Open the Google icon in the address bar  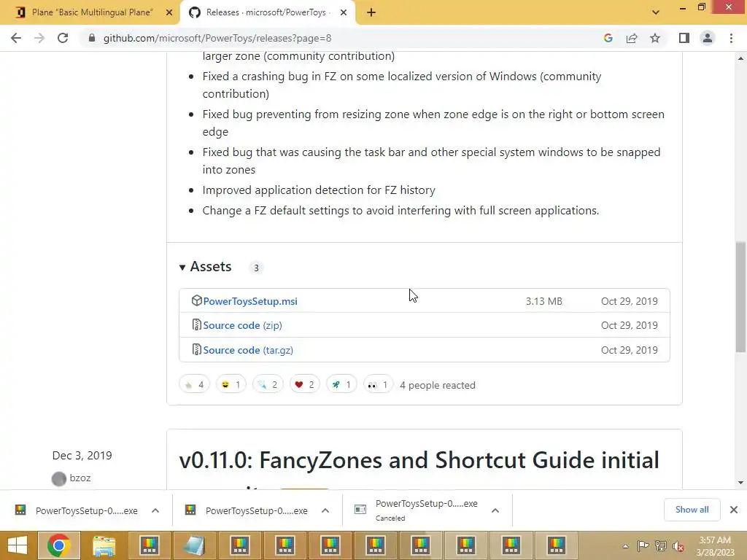tap(608, 38)
